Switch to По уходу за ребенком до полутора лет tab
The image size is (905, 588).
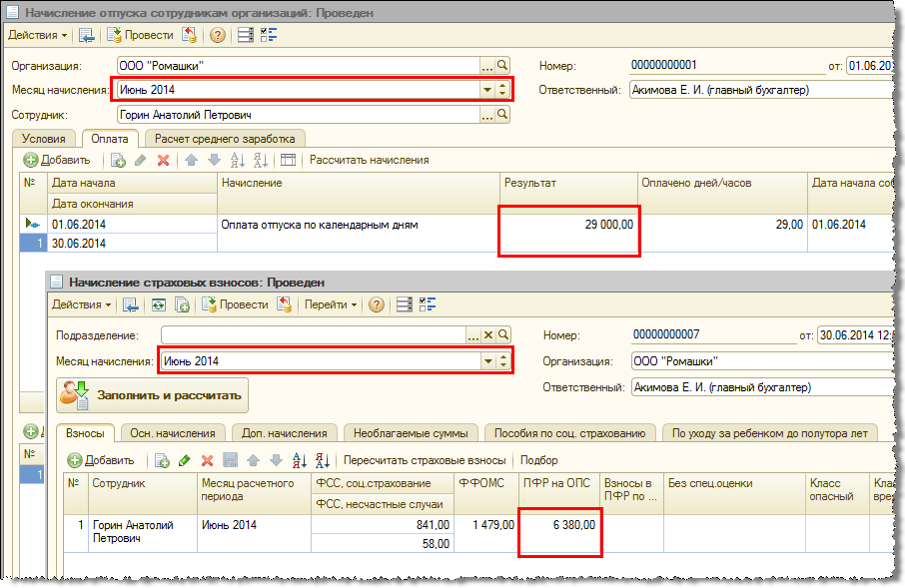click(x=770, y=433)
